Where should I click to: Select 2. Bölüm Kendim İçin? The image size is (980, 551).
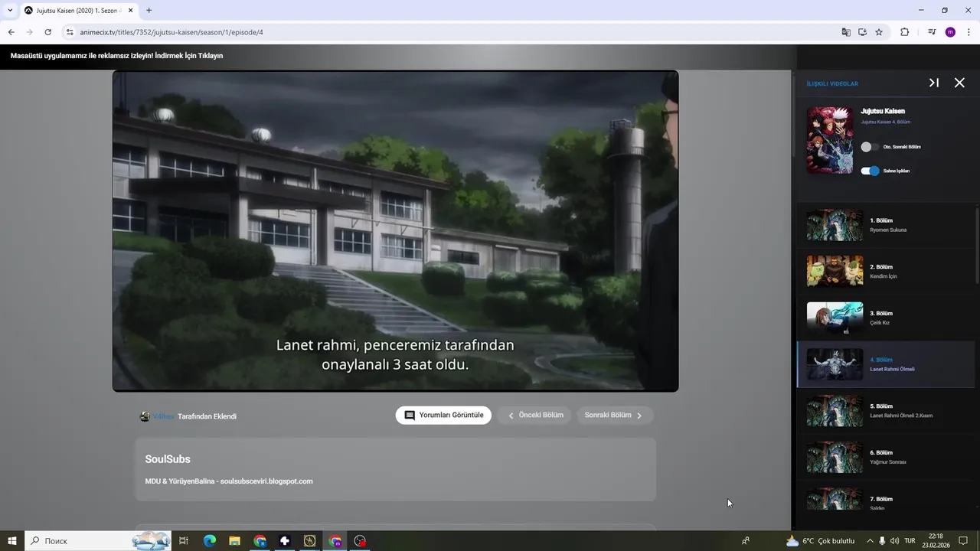point(886,272)
